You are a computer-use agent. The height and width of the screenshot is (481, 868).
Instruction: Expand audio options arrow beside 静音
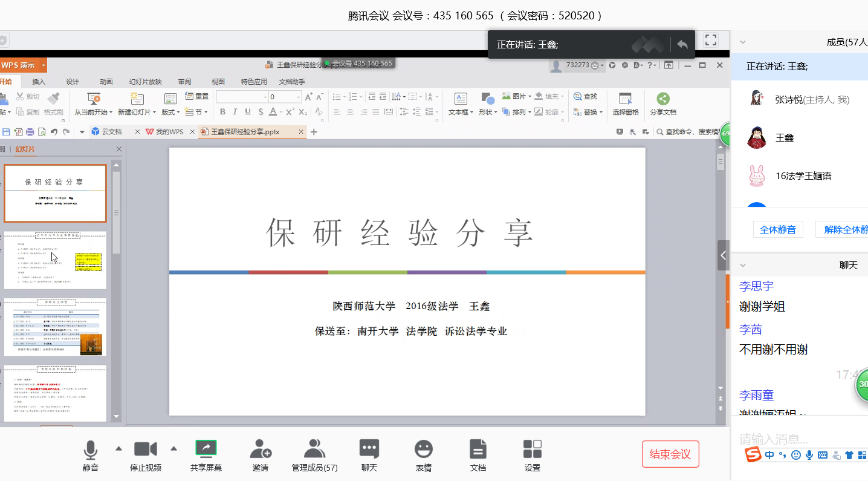(x=118, y=448)
